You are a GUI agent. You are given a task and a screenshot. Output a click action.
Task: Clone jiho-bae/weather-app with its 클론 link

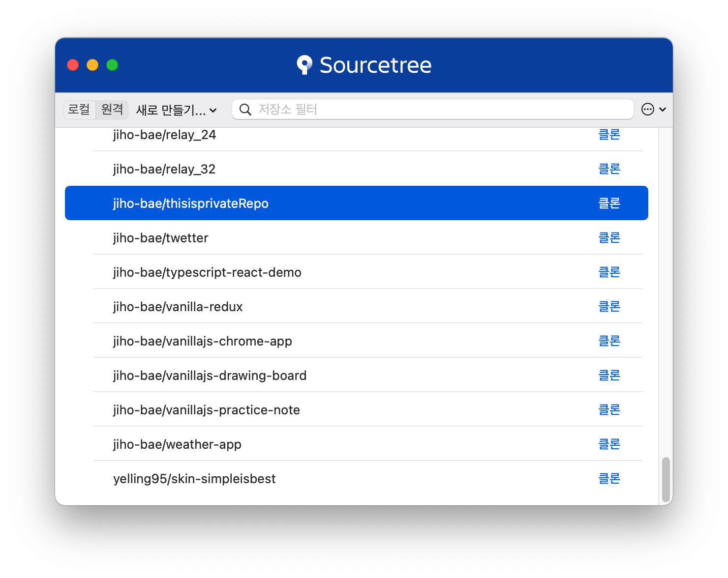609,444
